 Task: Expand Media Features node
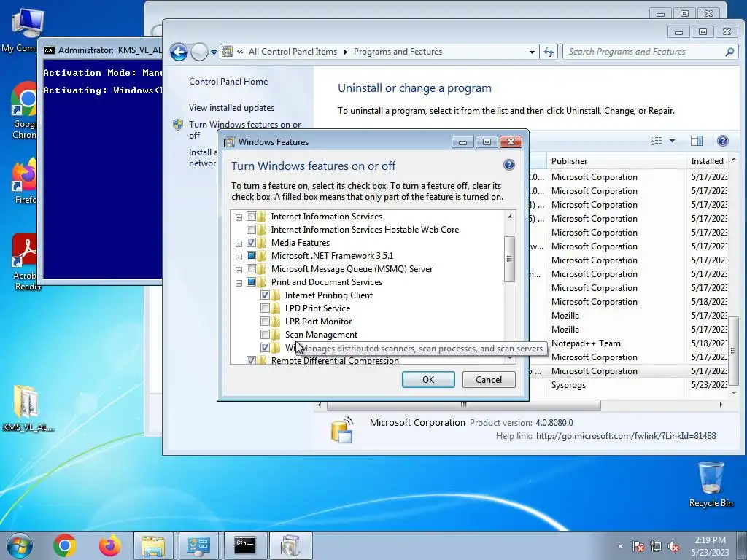(239, 244)
